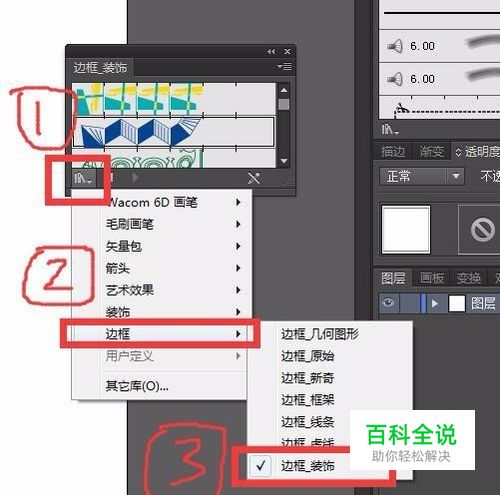Screen dimensions: 500x495
Task: Open the 边框_装饰 panel options menu
Action: 285,67
